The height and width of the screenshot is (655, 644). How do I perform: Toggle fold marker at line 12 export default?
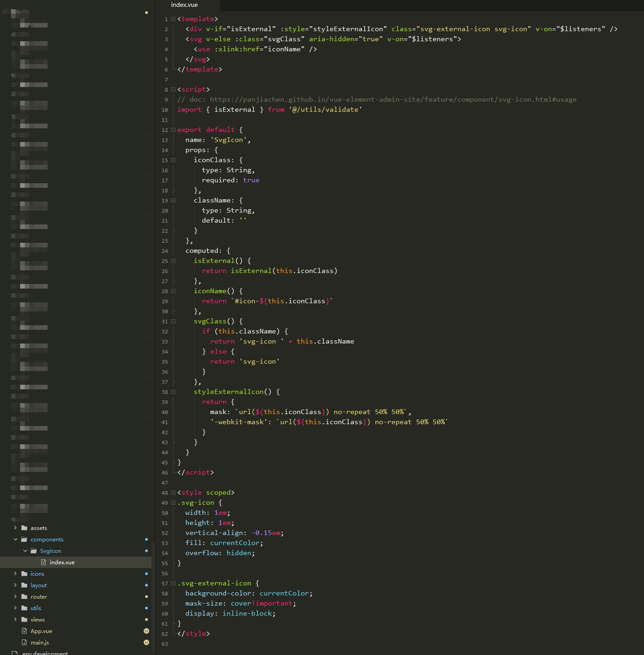coord(173,130)
